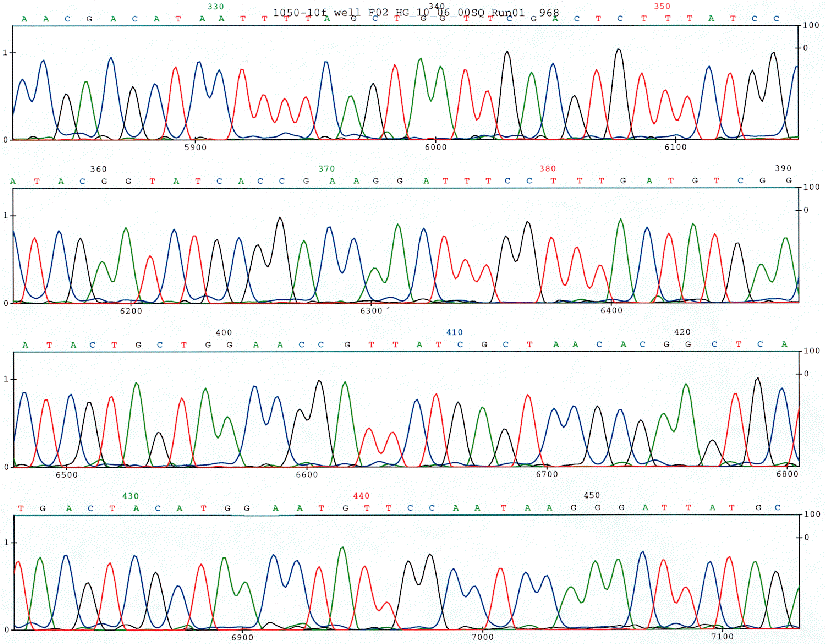Select the 6300 scan tick label
Viewport: 825px width, 644px height.
pos(371,311)
